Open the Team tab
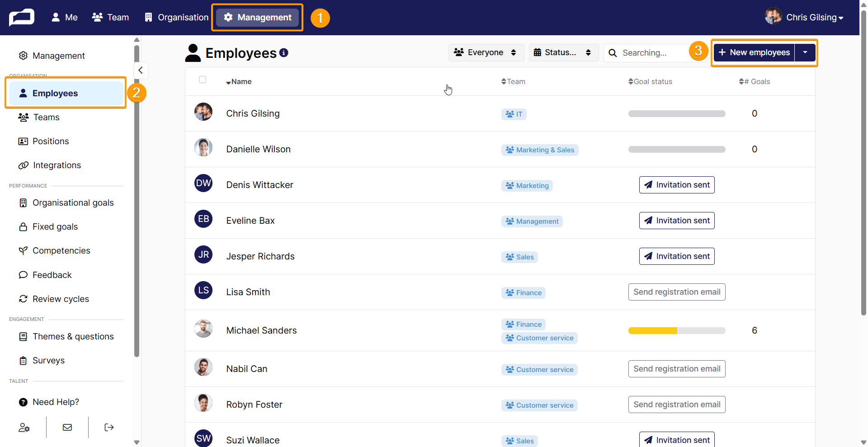 [x=110, y=17]
